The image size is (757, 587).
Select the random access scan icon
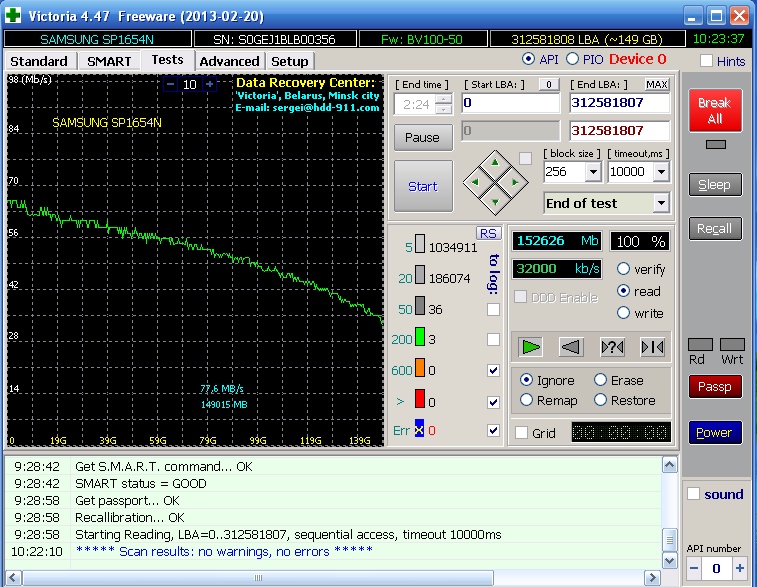(612, 346)
